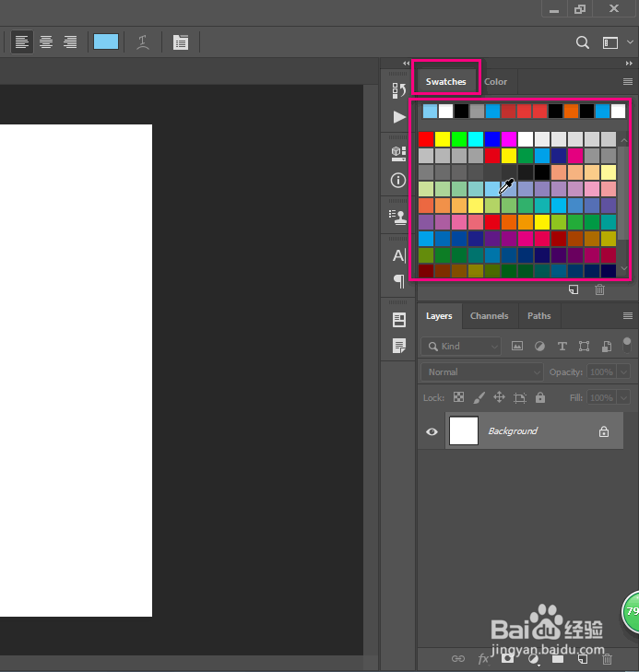Filter layers by adjustment layers icon
This screenshot has height=672, width=639.
pos(539,347)
